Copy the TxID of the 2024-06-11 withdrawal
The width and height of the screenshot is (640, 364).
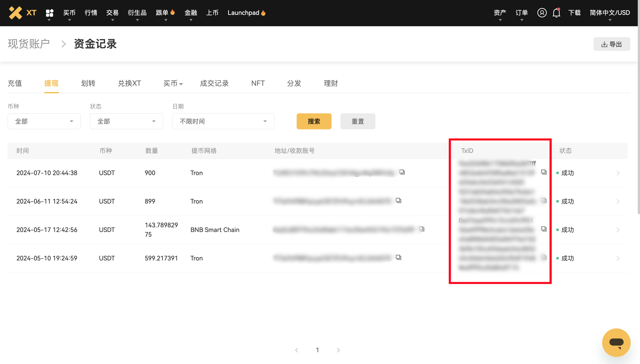tap(544, 201)
